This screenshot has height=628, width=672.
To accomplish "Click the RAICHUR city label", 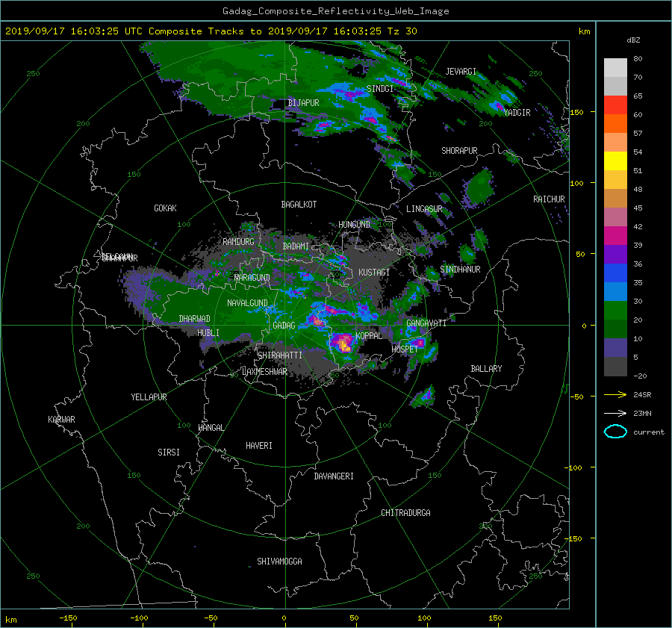I will click(x=549, y=199).
